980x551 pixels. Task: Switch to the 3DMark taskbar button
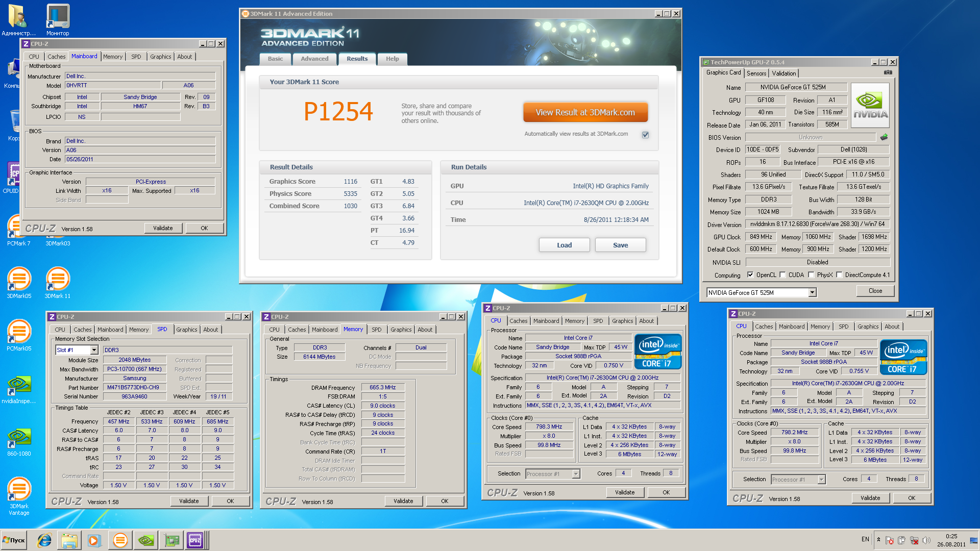pos(120,540)
